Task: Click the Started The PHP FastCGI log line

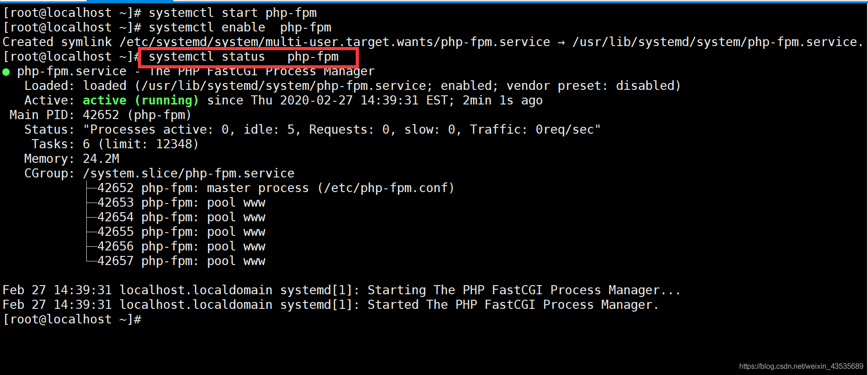Action: click(331, 305)
